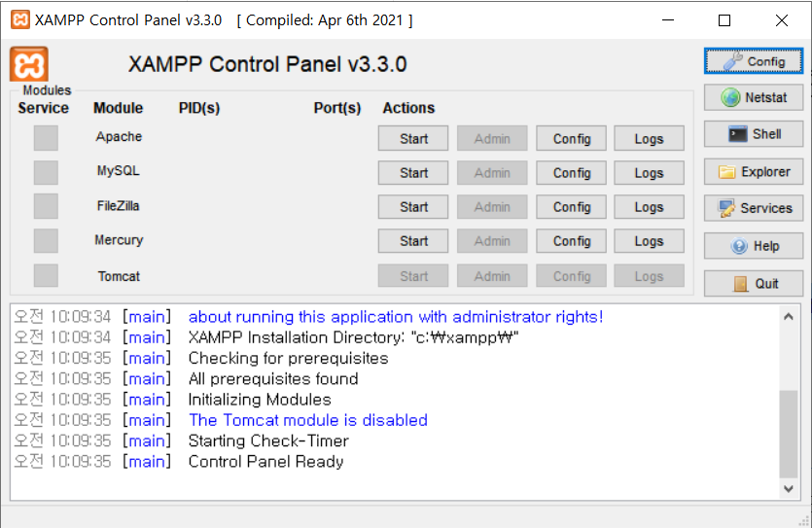Viewport: 812px width, 528px height.
Task: Start the FileZilla module
Action: (413, 207)
